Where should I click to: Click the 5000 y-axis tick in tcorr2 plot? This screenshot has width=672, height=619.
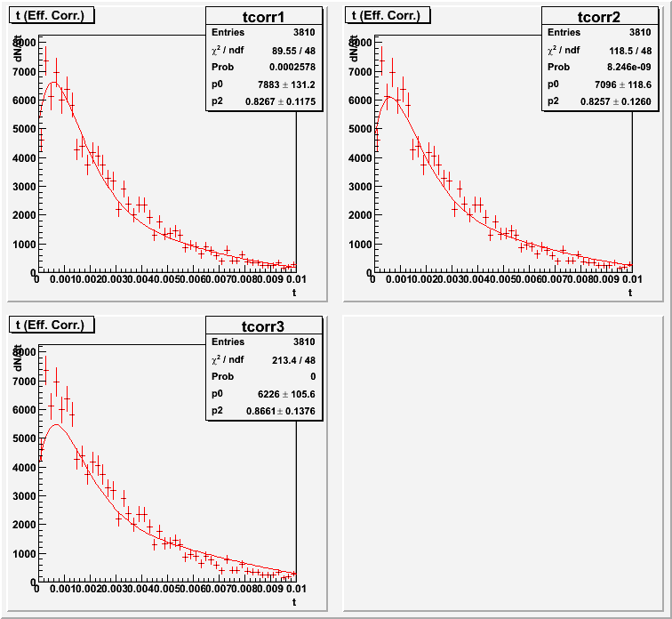[362, 129]
